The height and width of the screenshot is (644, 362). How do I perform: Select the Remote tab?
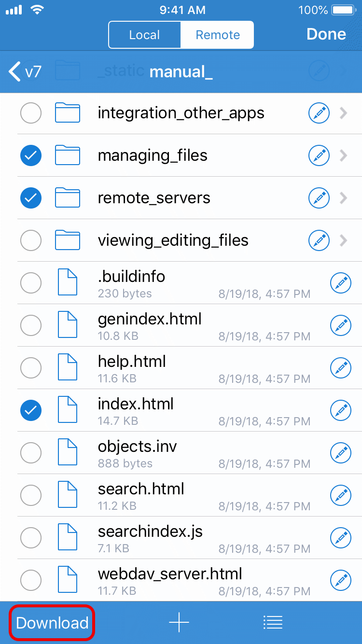tap(218, 35)
